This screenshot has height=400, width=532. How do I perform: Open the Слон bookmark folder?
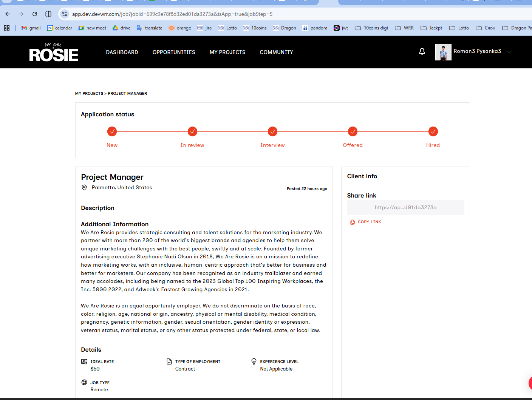click(x=486, y=28)
